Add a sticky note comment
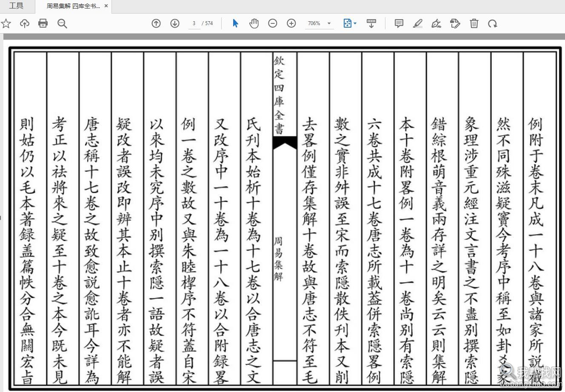This screenshot has width=565, height=392. pos(399,23)
